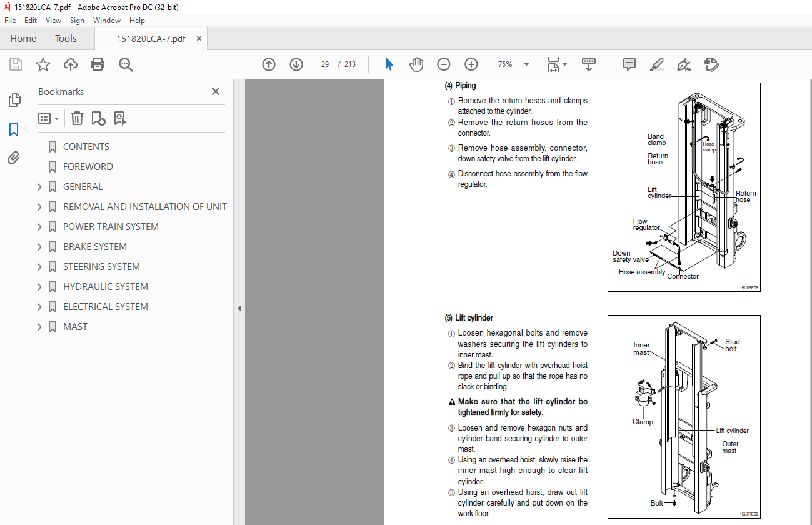Open the attachments paperclip panel
This screenshot has height=525, width=812.
[14, 158]
